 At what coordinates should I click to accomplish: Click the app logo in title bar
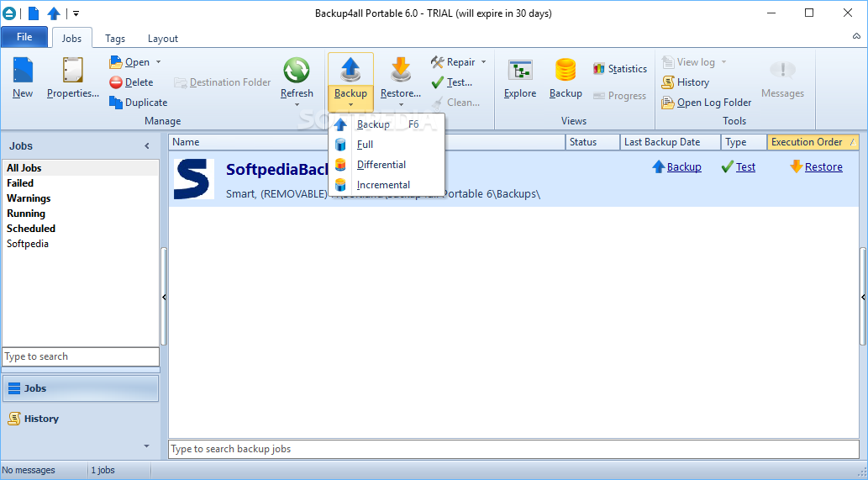point(9,13)
